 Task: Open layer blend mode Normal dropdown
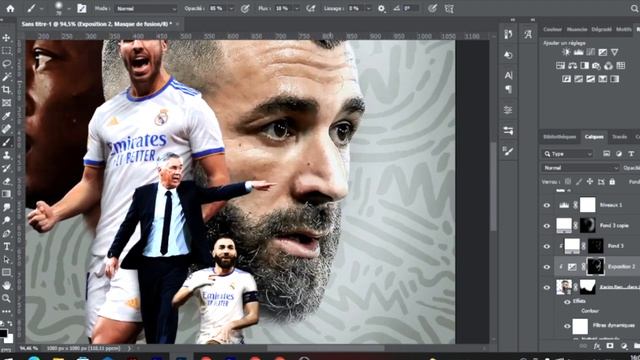point(580,168)
